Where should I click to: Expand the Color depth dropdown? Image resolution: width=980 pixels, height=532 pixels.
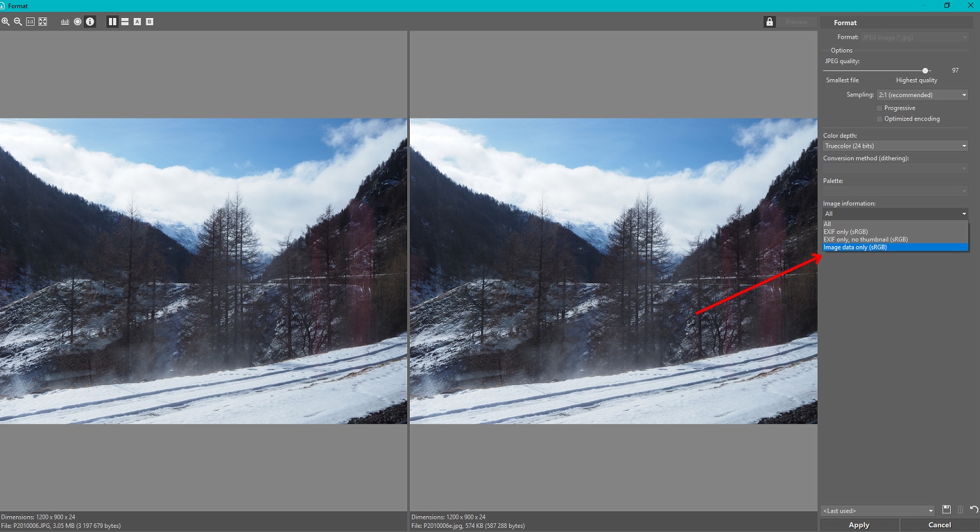(x=896, y=146)
